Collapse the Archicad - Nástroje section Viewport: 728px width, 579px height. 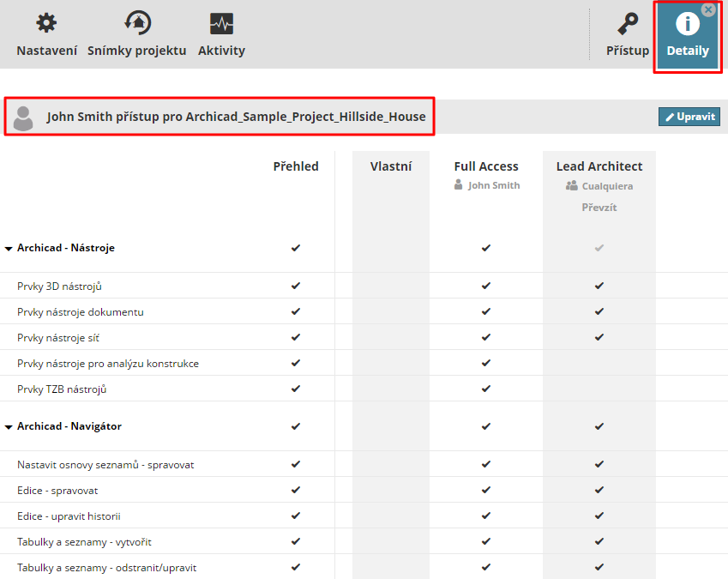9,249
